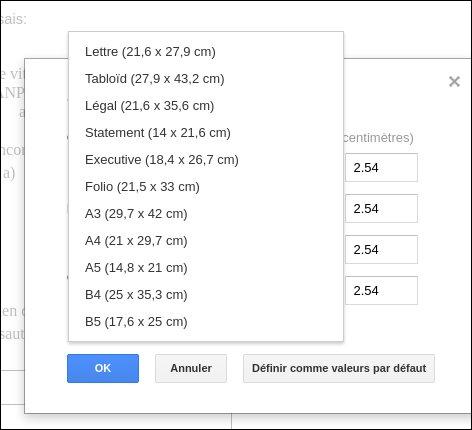Focus the first margin field showing 2.54

[x=381, y=168]
